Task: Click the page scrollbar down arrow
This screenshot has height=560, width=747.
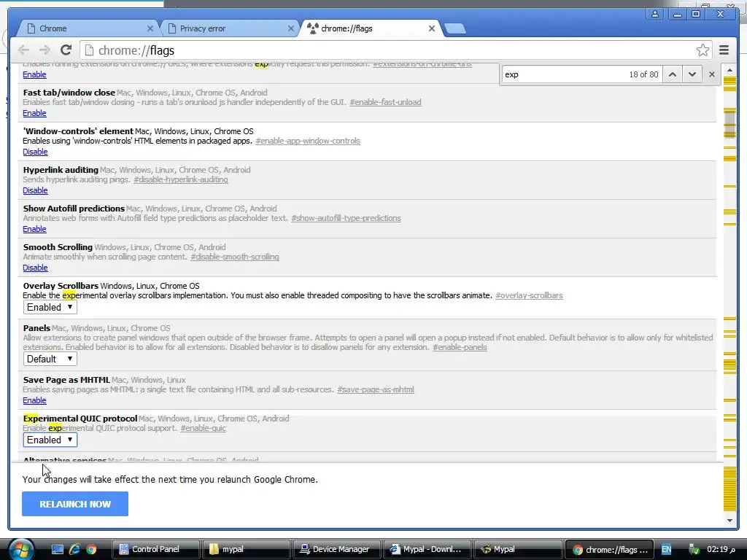Action: 729,521
